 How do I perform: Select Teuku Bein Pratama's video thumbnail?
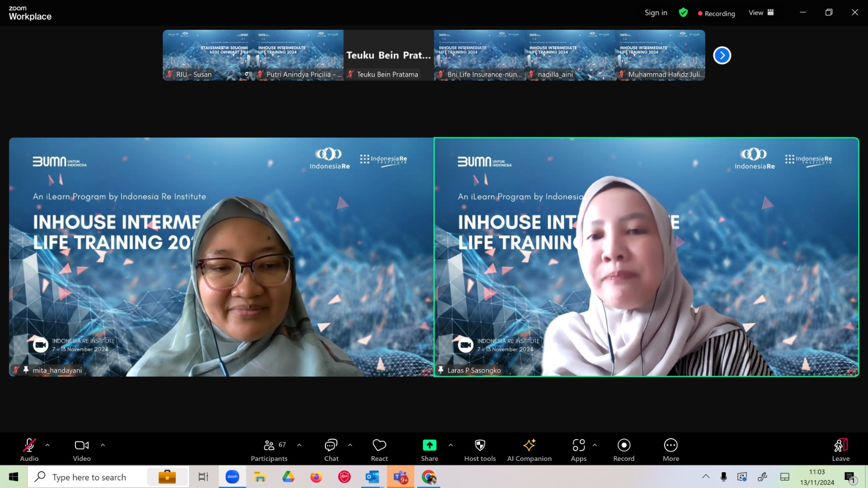(x=388, y=55)
